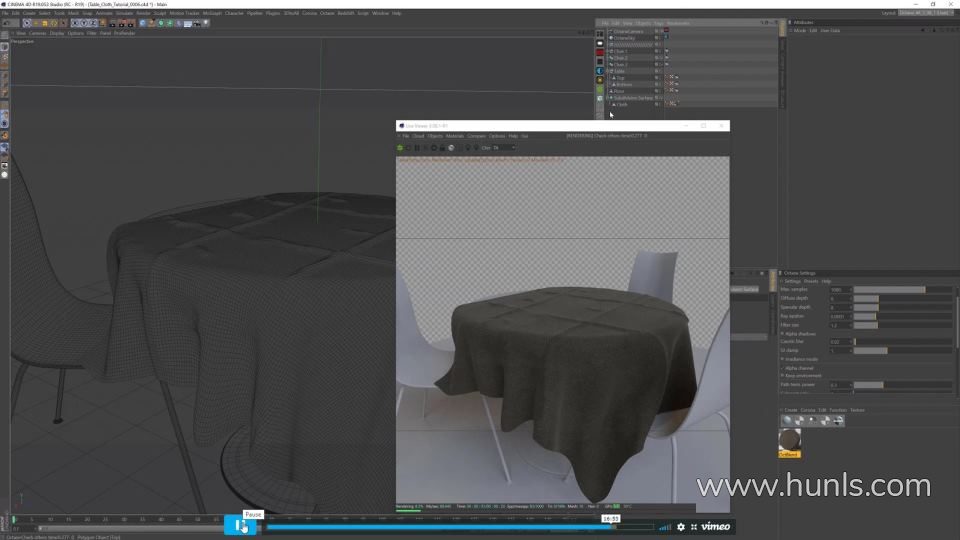Enter fullscreen in the video player

click(694, 527)
